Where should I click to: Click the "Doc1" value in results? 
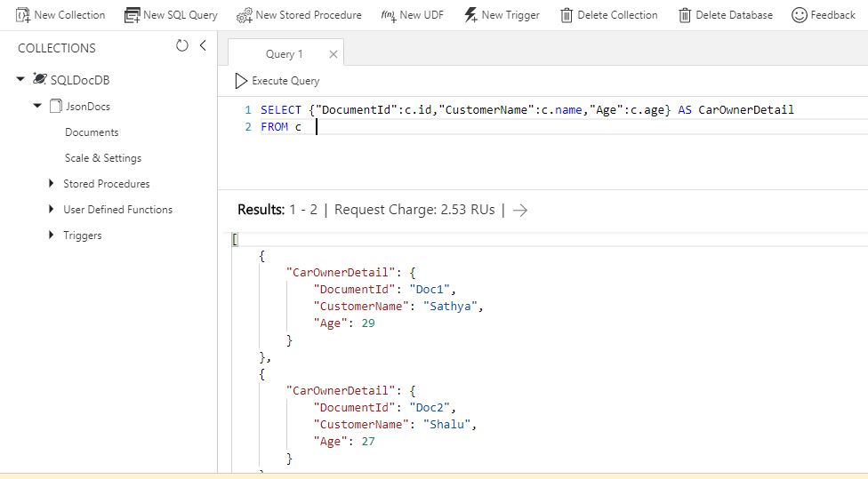pos(430,290)
